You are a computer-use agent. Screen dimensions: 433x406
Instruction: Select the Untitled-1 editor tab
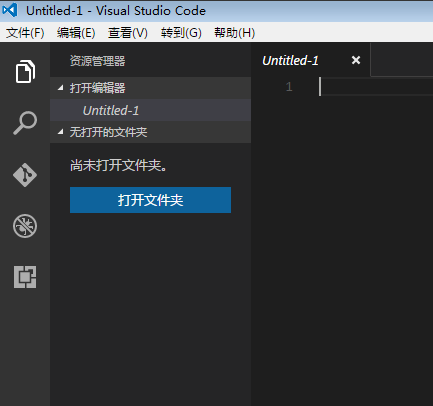coord(310,60)
